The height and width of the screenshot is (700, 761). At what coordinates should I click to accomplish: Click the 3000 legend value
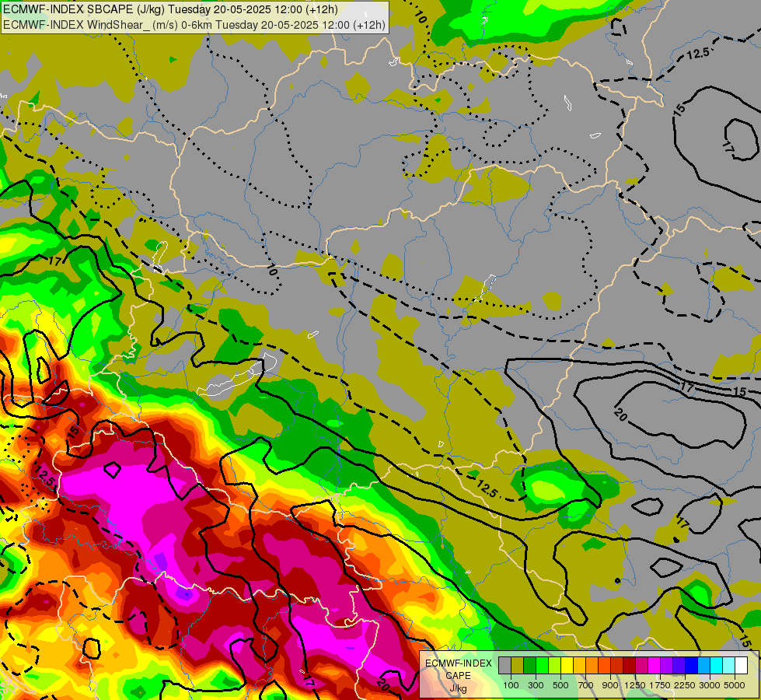[710, 685]
